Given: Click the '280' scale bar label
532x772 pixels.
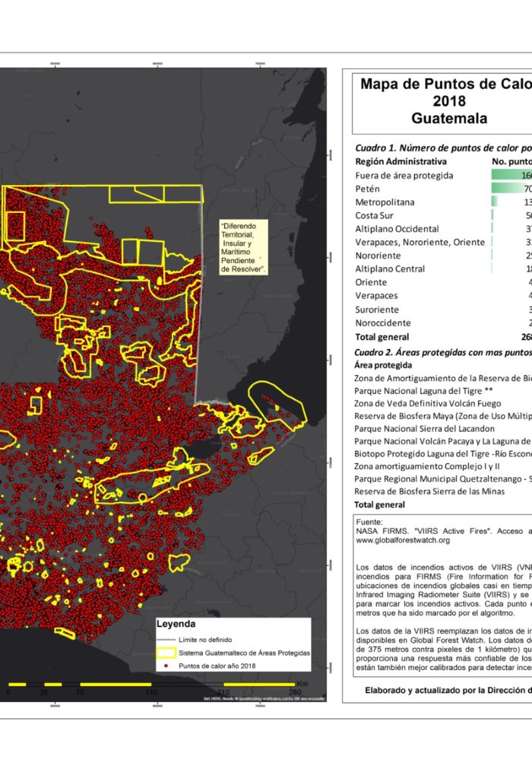Looking at the screenshot, I should [x=295, y=692].
